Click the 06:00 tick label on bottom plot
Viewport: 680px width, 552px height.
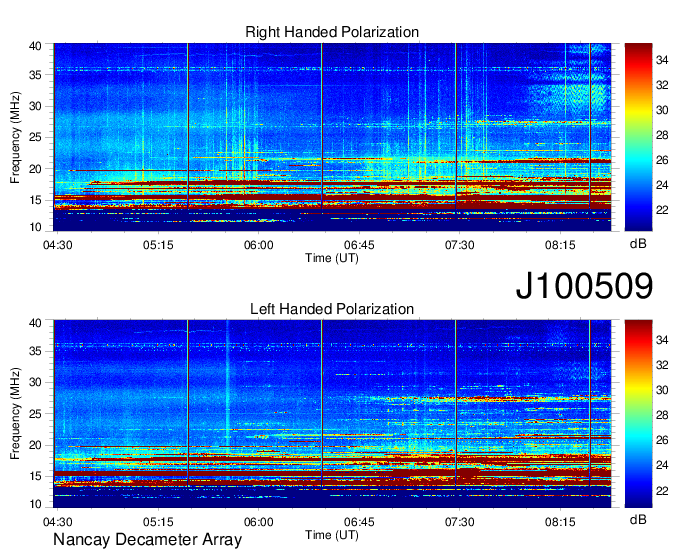click(x=258, y=522)
